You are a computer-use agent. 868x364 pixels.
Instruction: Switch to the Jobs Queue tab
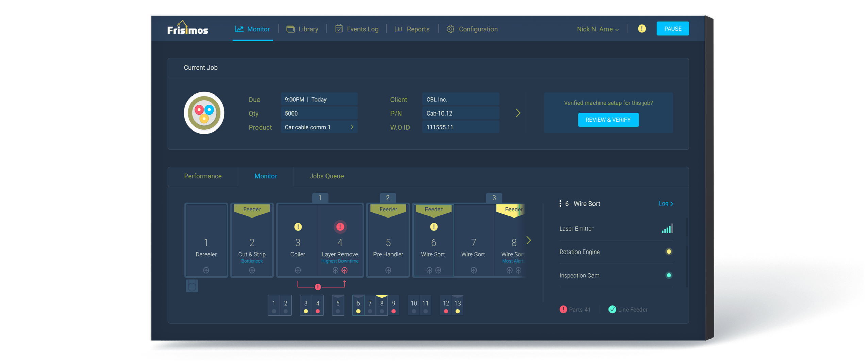tap(326, 176)
